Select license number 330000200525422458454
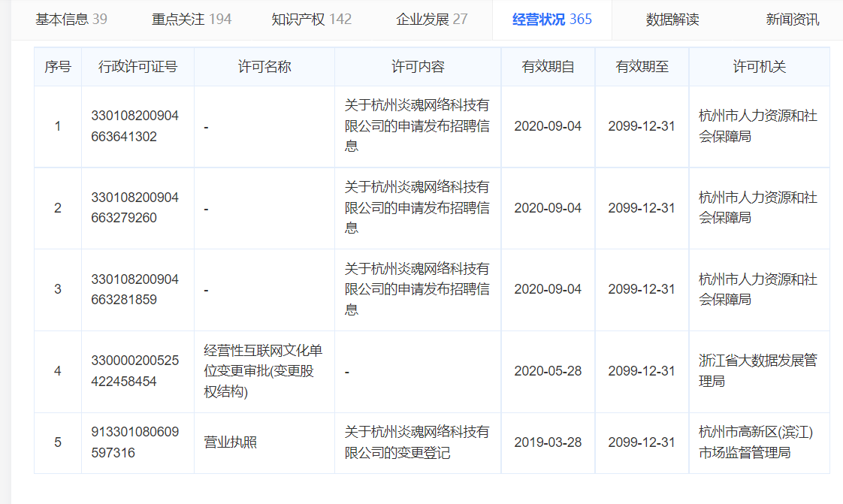This screenshot has height=504, width=843. click(x=135, y=371)
